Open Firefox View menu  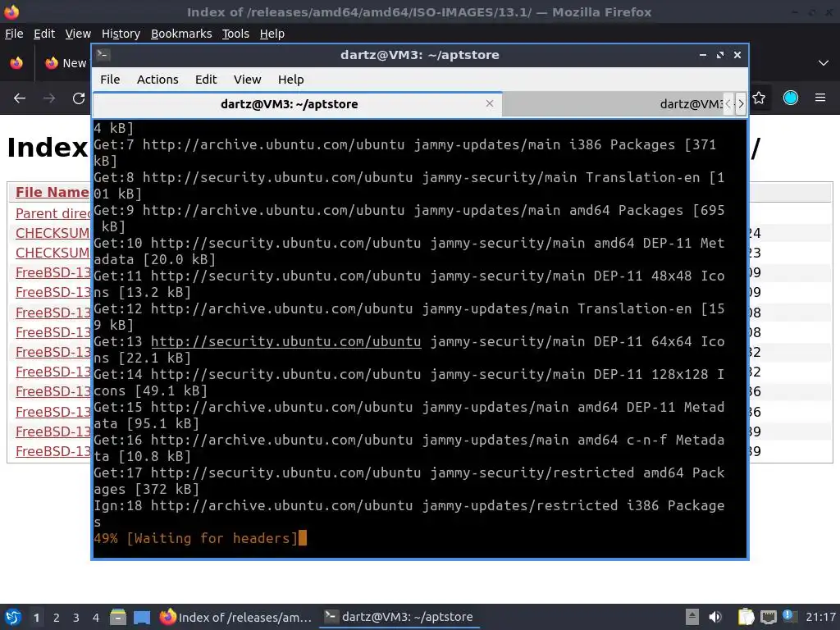[78, 34]
